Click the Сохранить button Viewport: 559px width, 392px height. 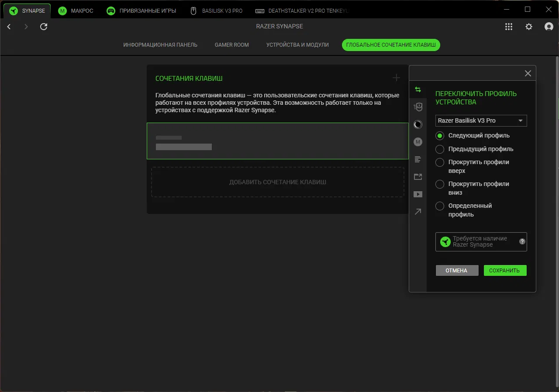(505, 271)
